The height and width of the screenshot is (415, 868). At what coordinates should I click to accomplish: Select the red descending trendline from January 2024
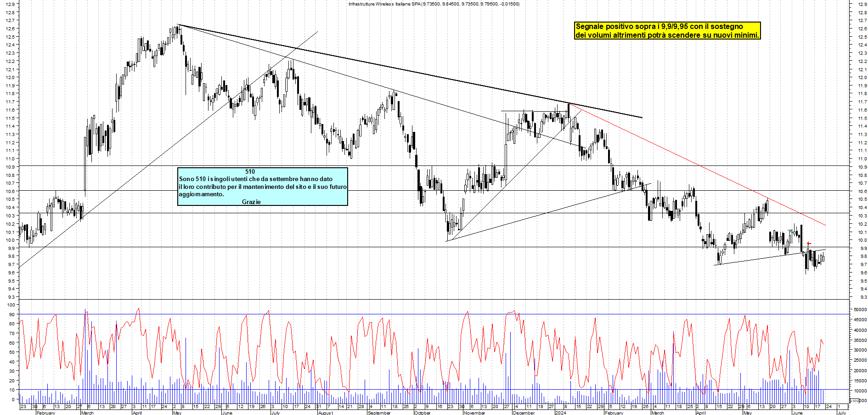[697, 165]
